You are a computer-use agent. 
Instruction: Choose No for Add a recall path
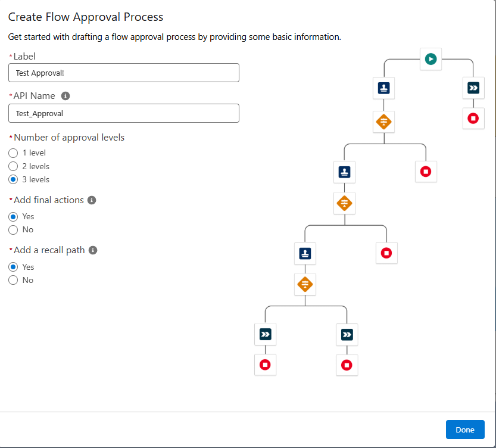[13, 281]
